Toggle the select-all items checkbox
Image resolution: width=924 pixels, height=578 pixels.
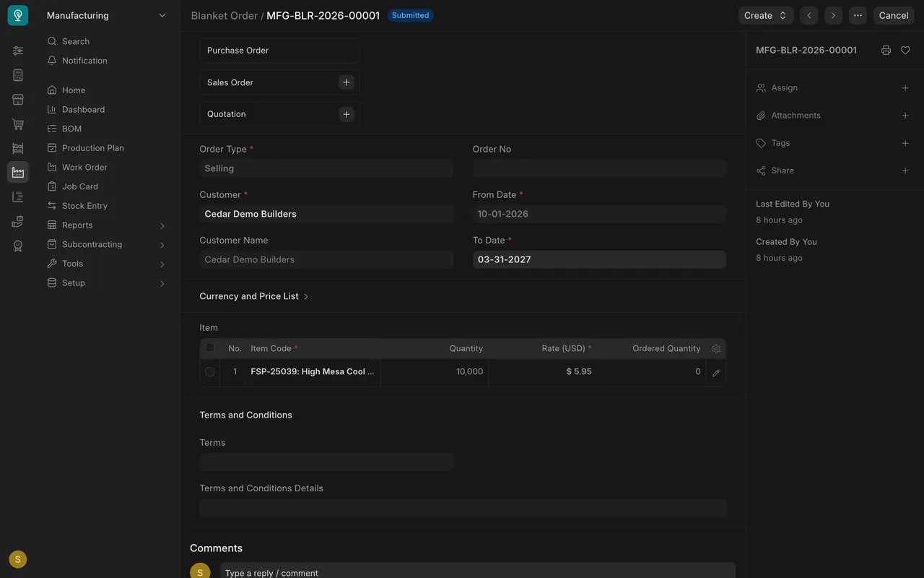210,348
